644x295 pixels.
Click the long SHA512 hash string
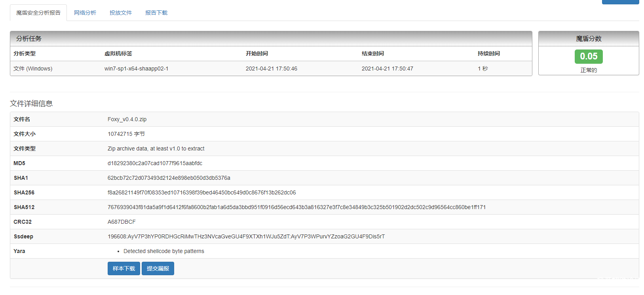click(x=296, y=207)
